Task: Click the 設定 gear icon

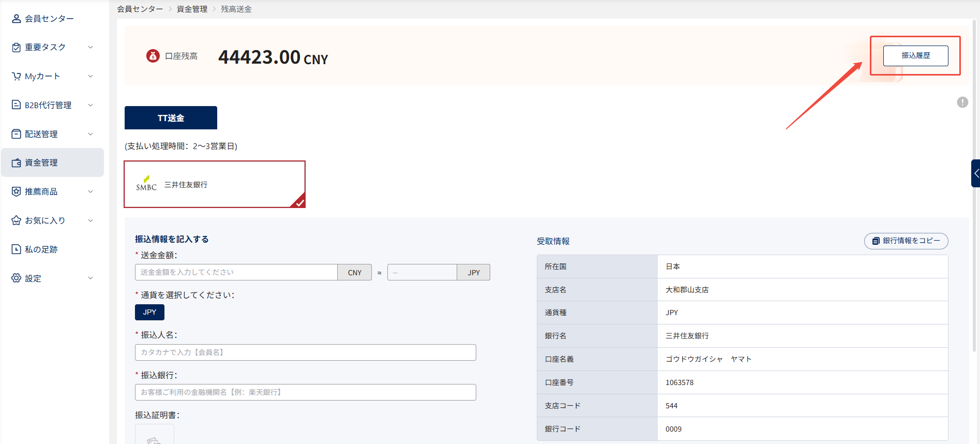Action: click(x=17, y=278)
